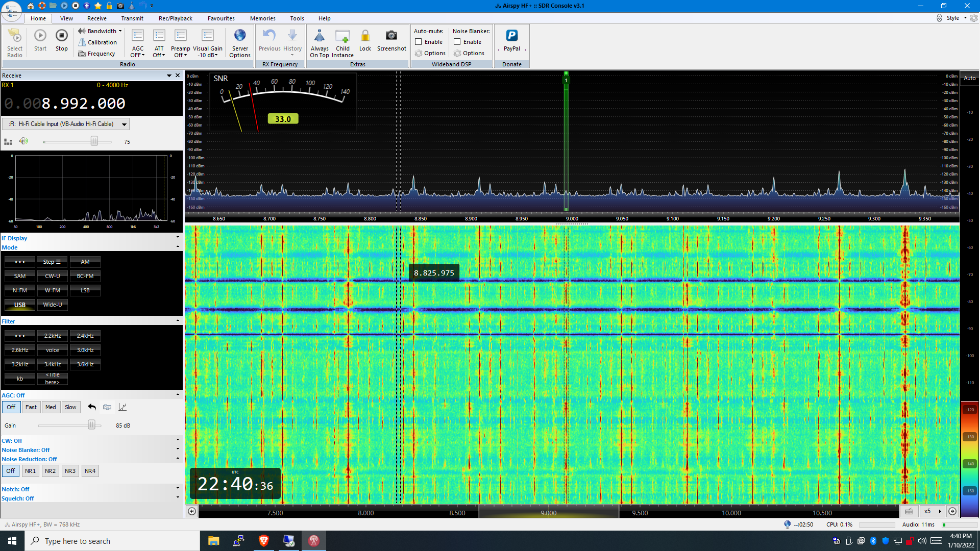Toggle Always On Top pin icon
The height and width of the screenshot is (551, 980).
click(x=320, y=36)
